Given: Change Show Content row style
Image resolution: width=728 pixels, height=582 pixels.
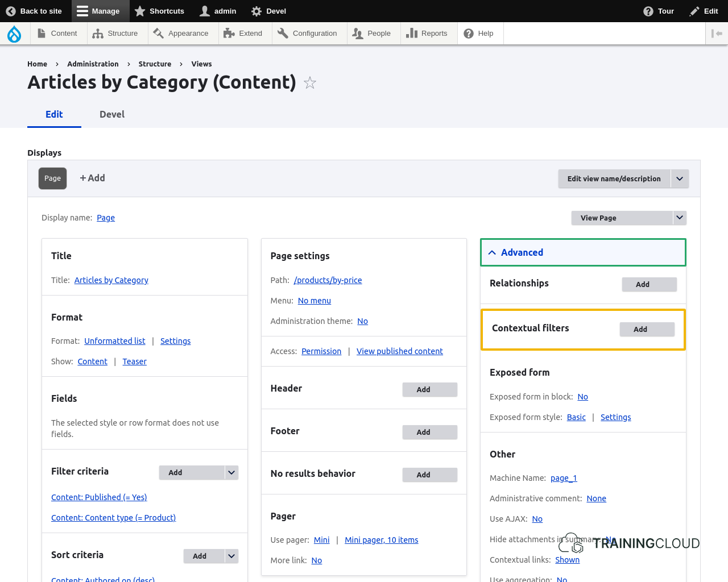Looking at the screenshot, I should pos(93,361).
